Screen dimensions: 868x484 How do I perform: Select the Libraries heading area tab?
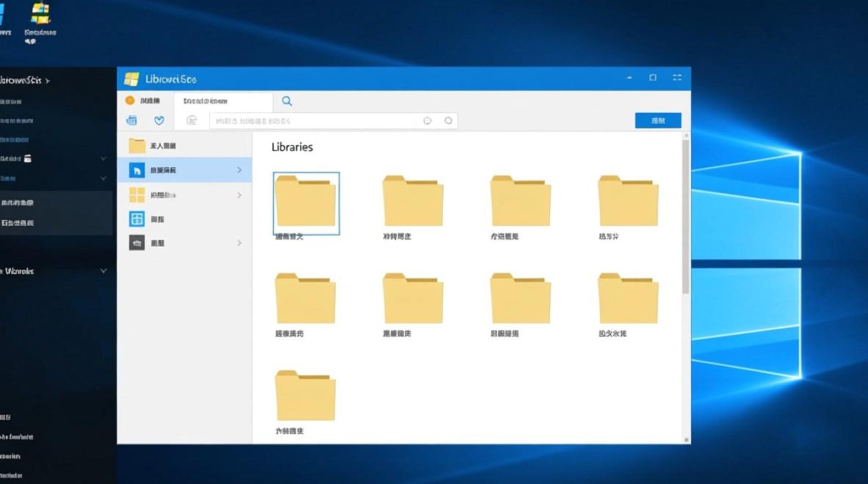pos(291,147)
